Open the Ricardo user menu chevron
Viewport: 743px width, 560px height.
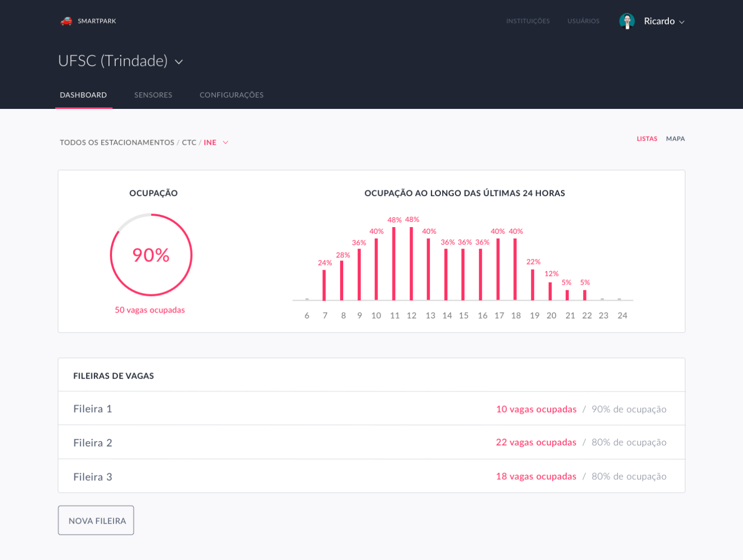682,22
